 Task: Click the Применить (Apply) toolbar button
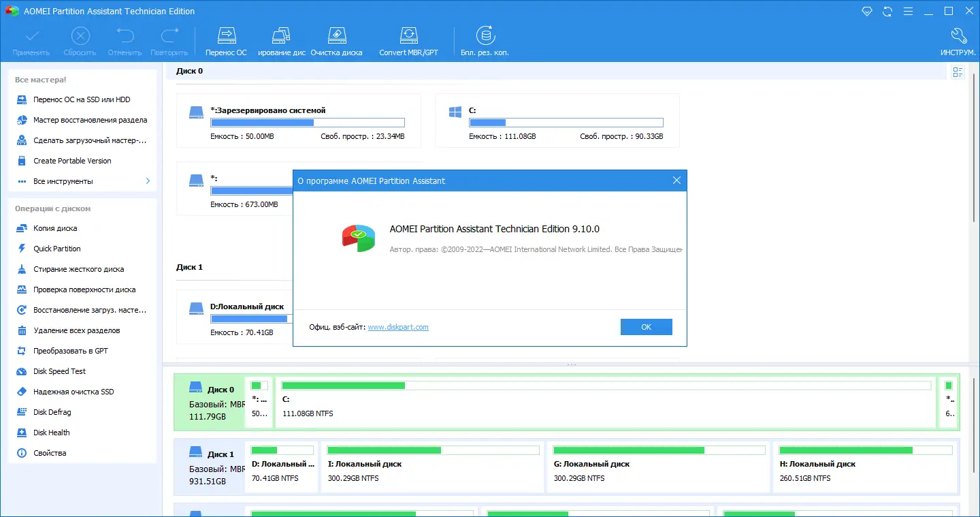(x=31, y=41)
